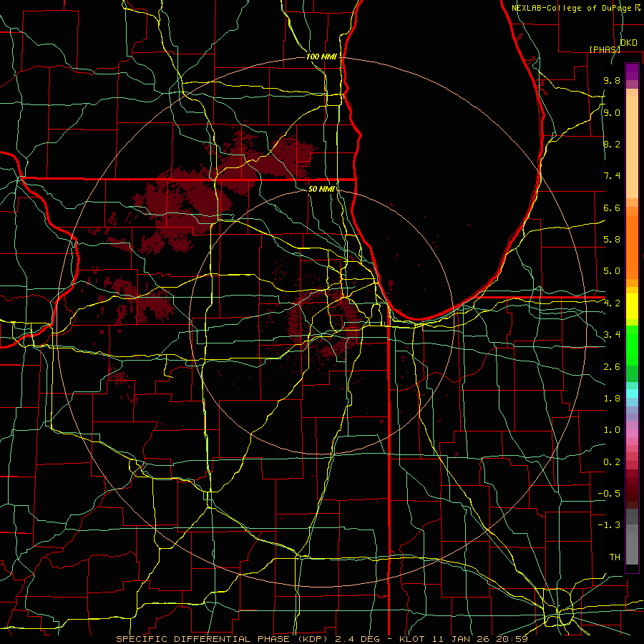Click the -0.5 scale label
644x644 pixels.
click(609, 494)
